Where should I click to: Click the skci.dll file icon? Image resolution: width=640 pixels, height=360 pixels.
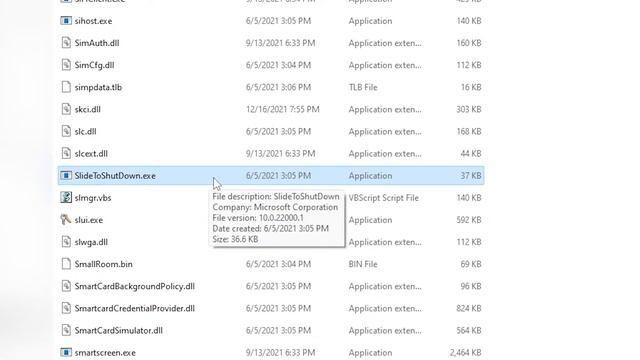66,109
